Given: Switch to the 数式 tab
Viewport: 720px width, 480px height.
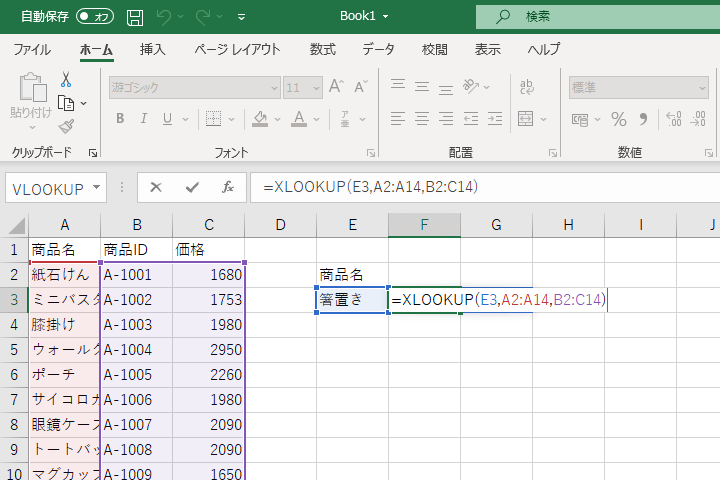Looking at the screenshot, I should [322, 49].
